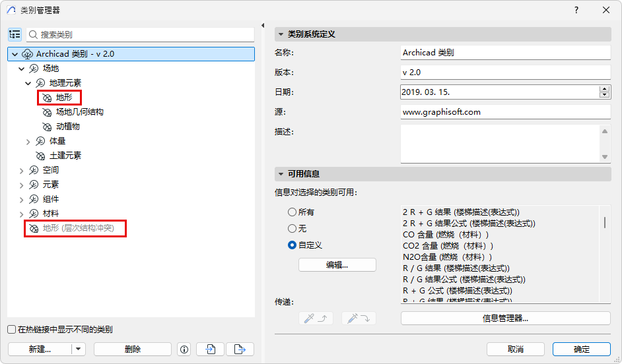The height and width of the screenshot is (364, 622).
Task: Expand the 组件 tree node
Action: 21,200
